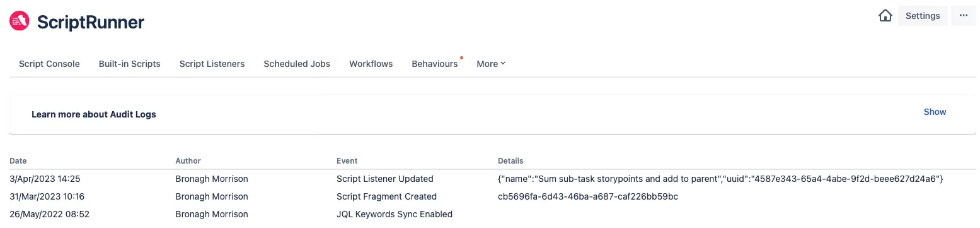The image size is (980, 228).
Task: Select date 26/May/2022 08:52
Action: click(x=50, y=214)
